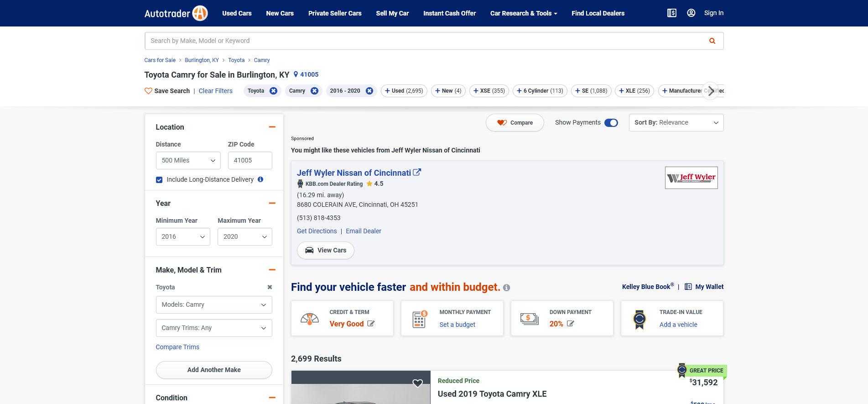Collapse the Location section
Image resolution: width=868 pixels, height=404 pixels.
tap(272, 127)
